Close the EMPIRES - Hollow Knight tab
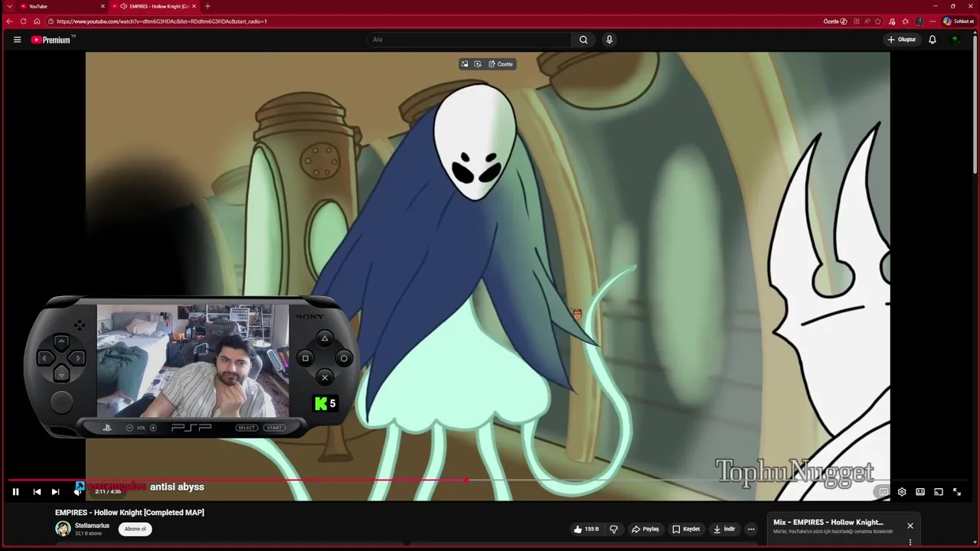The image size is (980, 551). click(194, 6)
